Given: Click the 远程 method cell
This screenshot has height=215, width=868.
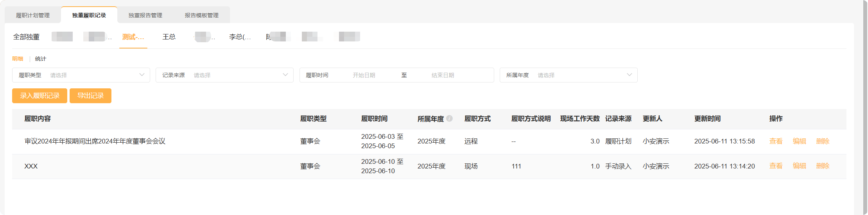Looking at the screenshot, I should pyautogui.click(x=471, y=141).
